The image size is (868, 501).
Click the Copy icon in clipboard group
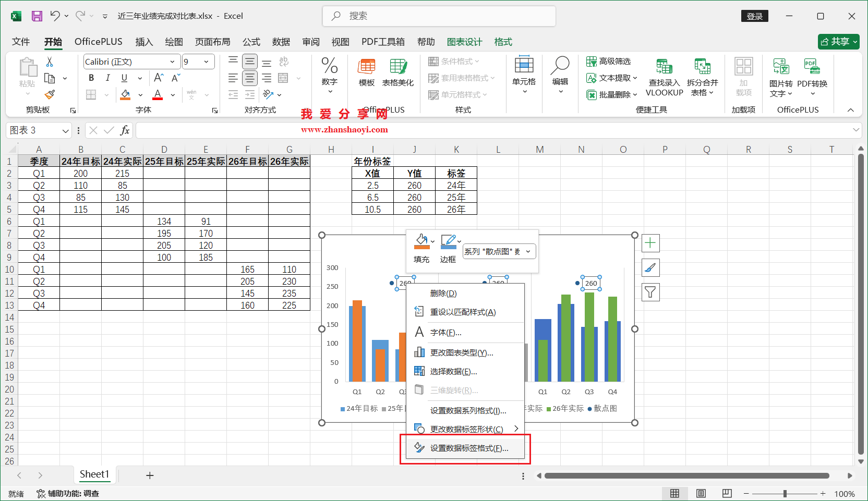pos(50,78)
